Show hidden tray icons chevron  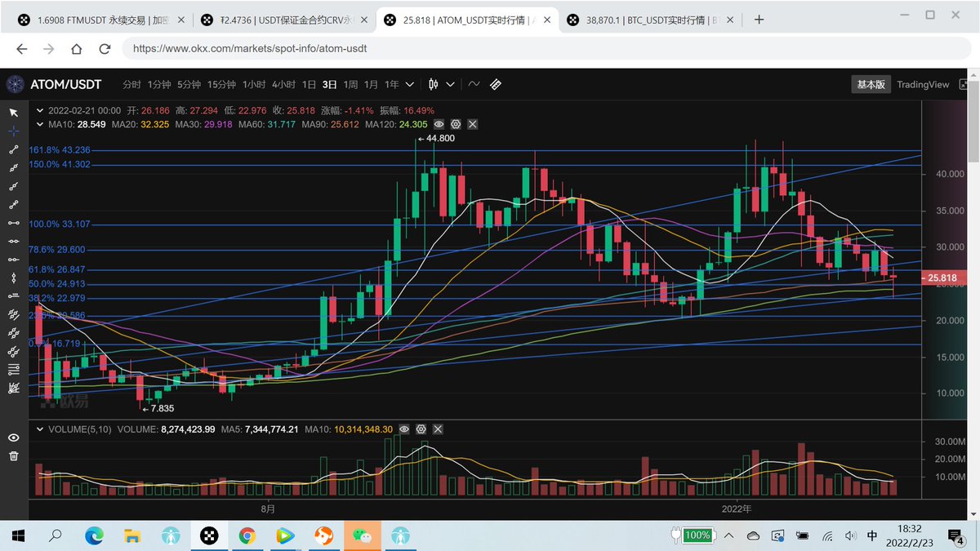coord(729,535)
